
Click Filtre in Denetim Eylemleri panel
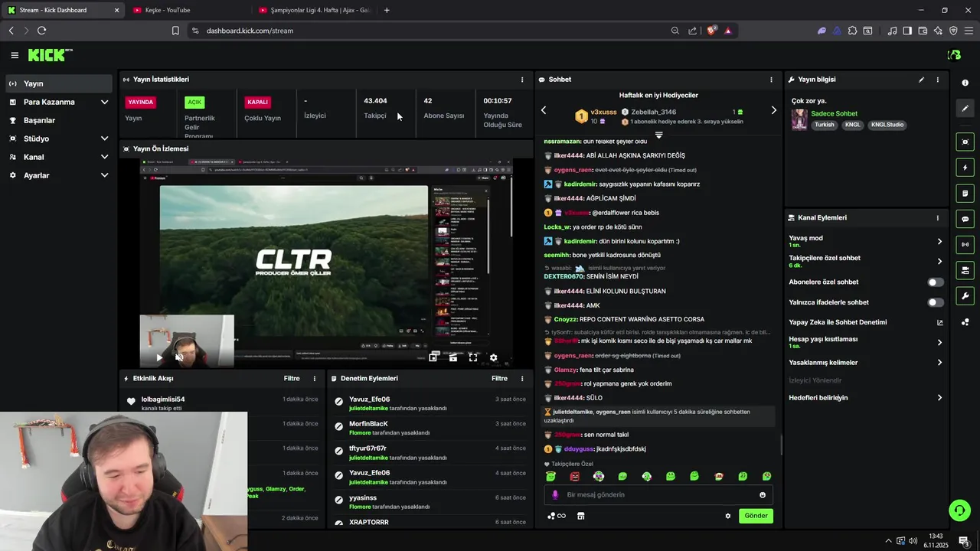[x=499, y=378]
